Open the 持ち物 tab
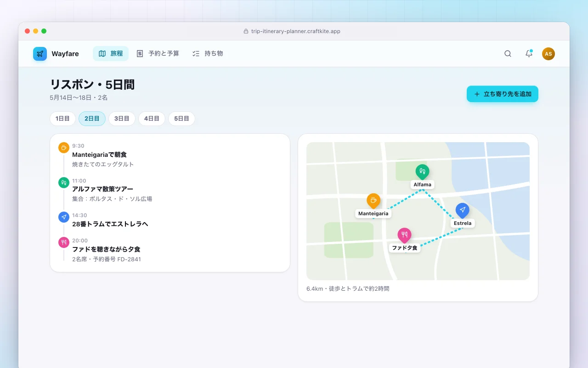 point(208,54)
